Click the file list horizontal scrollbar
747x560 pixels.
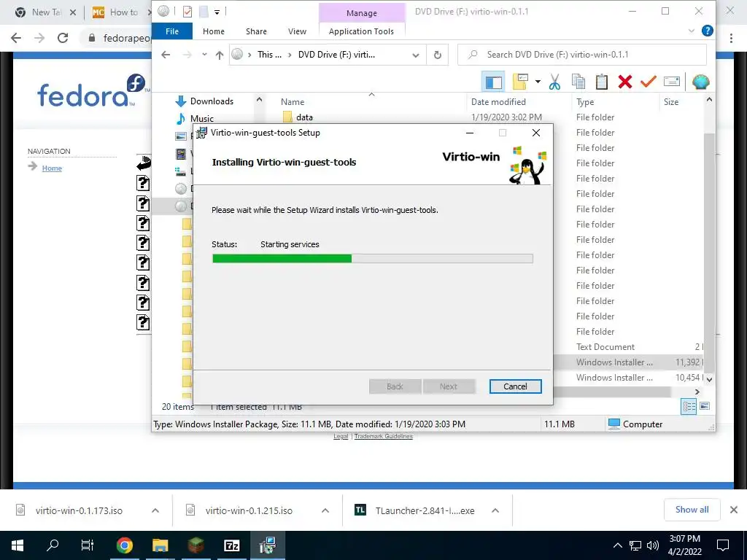(x=612, y=392)
